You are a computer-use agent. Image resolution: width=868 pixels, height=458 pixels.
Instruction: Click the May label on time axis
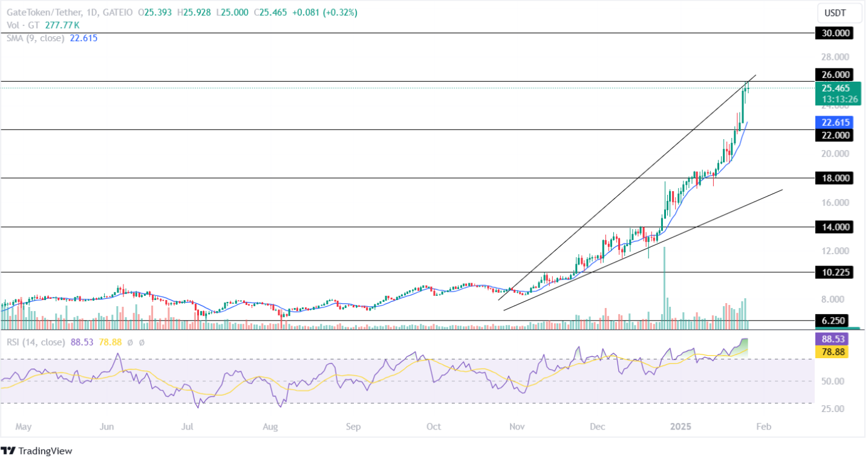[23, 427]
